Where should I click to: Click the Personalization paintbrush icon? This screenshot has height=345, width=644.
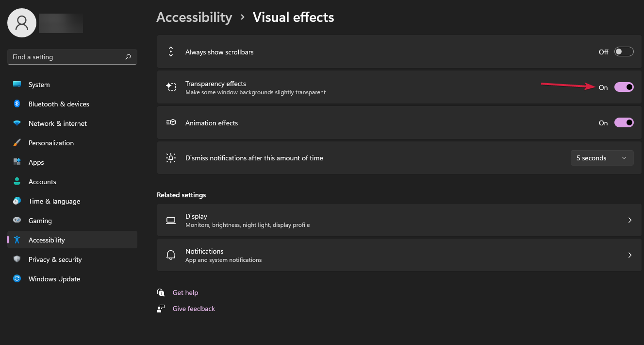17,143
